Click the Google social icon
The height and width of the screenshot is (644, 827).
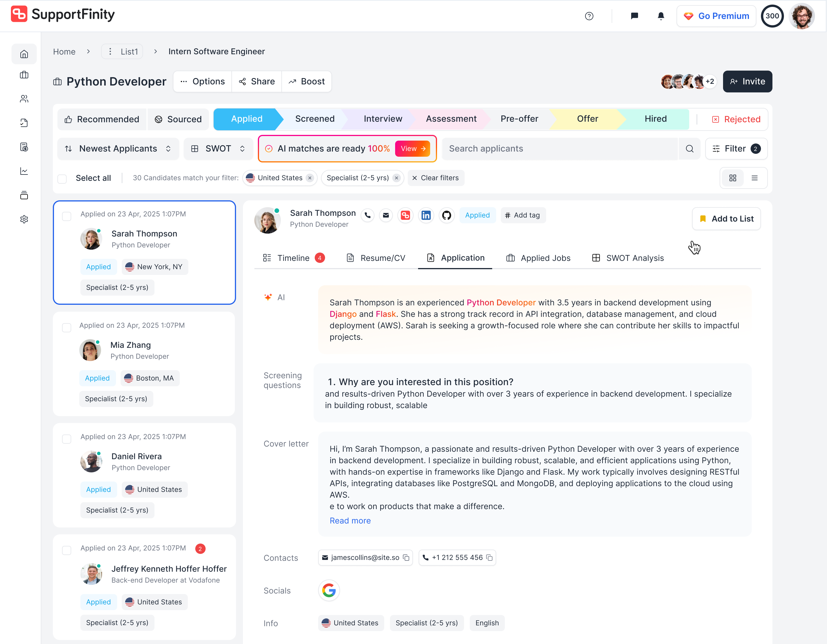(329, 590)
